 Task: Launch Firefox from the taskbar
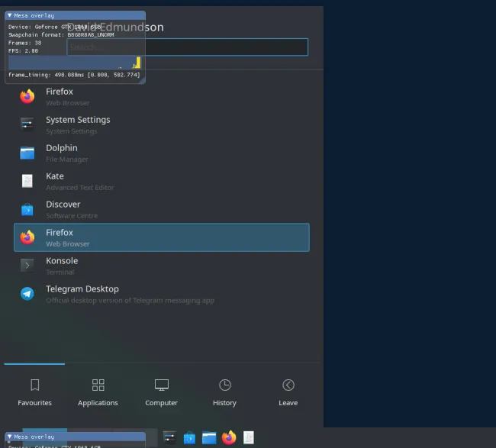(x=229, y=438)
